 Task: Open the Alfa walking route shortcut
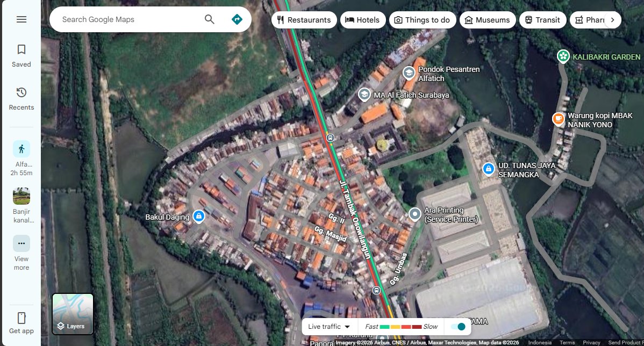click(22, 158)
